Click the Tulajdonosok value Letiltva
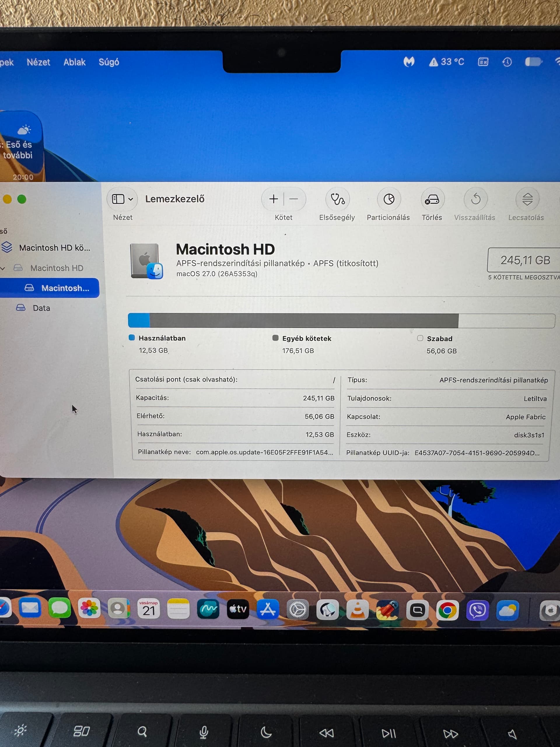Screen dimensions: 560x747 tap(535, 399)
